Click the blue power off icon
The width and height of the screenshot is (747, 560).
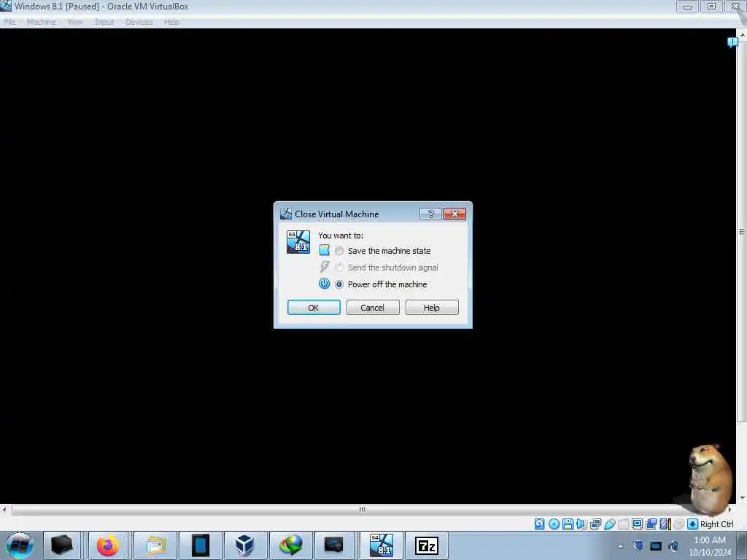pyautogui.click(x=324, y=284)
